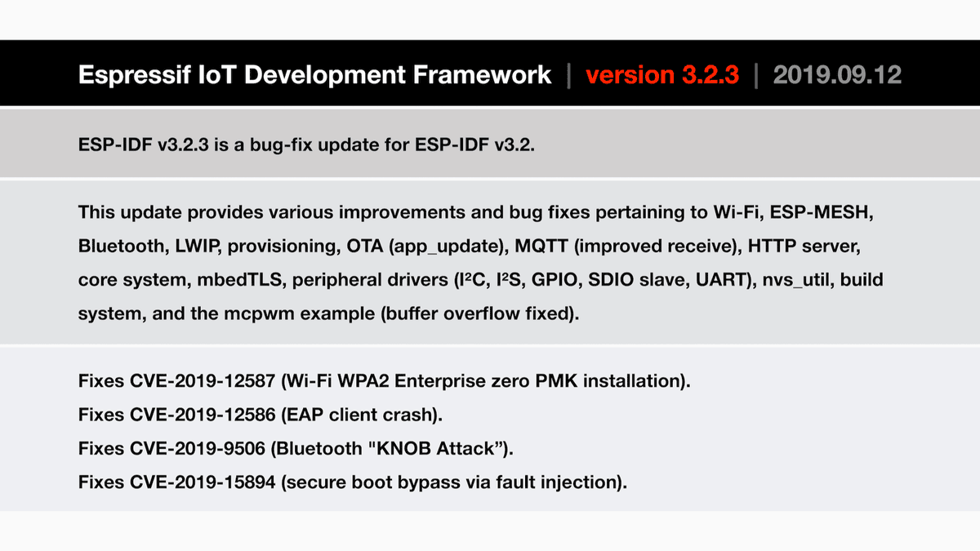Click the "Espressif IoT Development Framework" title

point(314,75)
